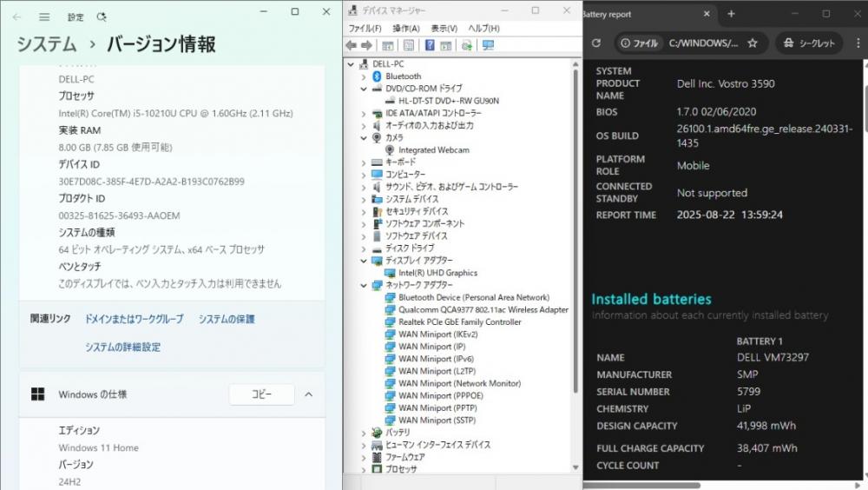Click the scan for hardware changes monitor icon
The image size is (868, 490).
[x=488, y=45]
